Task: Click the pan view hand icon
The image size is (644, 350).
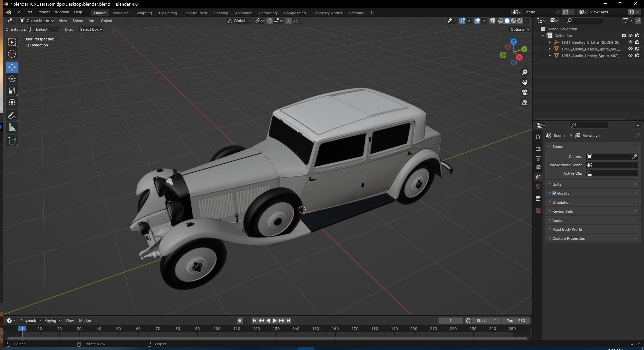Action: pos(525,82)
